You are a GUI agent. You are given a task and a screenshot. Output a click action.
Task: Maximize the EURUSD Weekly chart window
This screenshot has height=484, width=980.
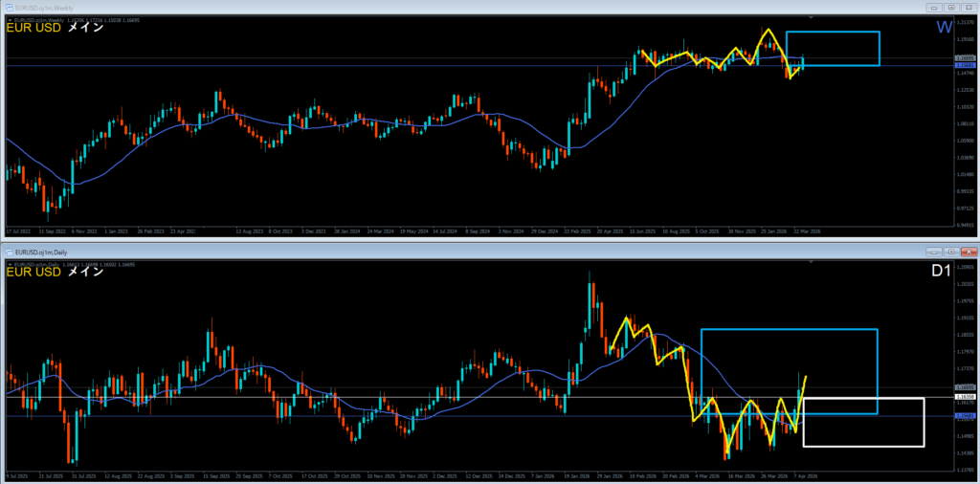[951, 8]
